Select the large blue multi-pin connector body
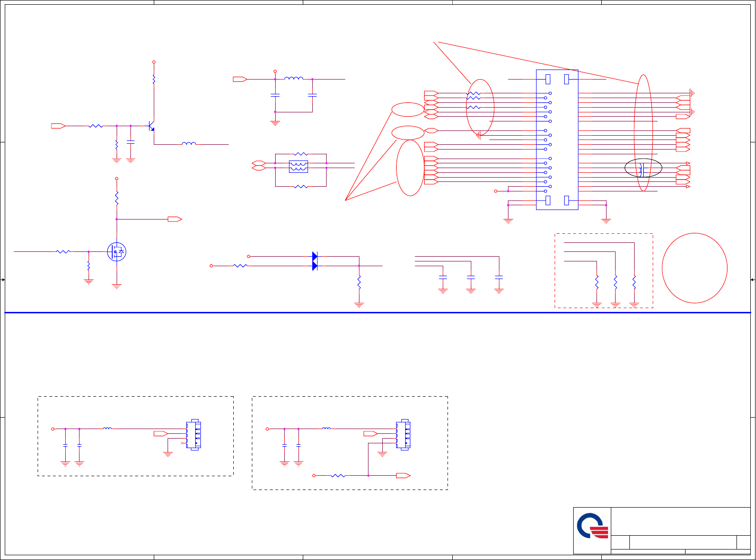 click(557, 140)
